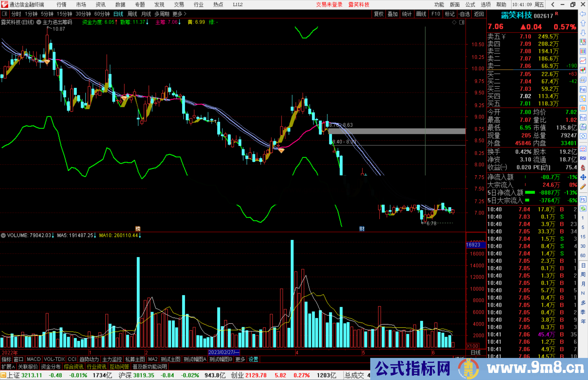Click the F10 company info sidebar icon
588x380 pixels.
point(583,89)
